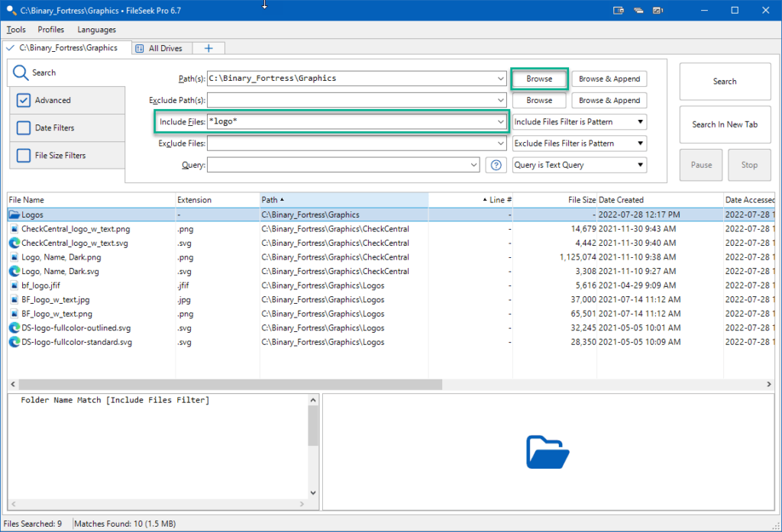Expand the Path(s) combo box dropdown arrow

(502, 78)
